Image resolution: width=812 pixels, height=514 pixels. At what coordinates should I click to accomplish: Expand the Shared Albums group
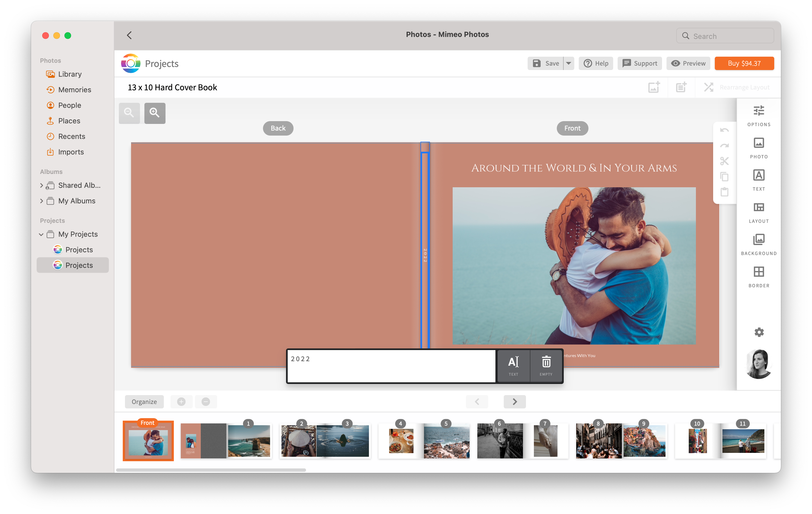[41, 186]
